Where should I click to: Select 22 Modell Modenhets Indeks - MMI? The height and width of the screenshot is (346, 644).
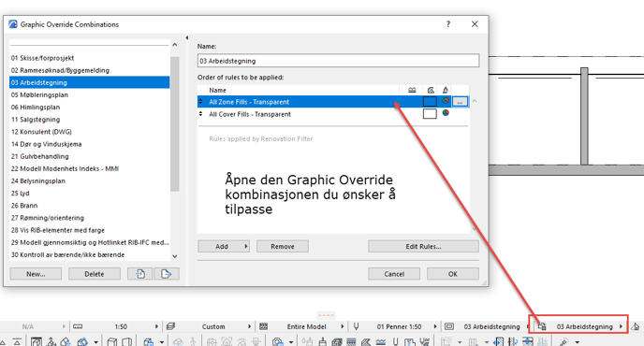[x=90, y=168]
